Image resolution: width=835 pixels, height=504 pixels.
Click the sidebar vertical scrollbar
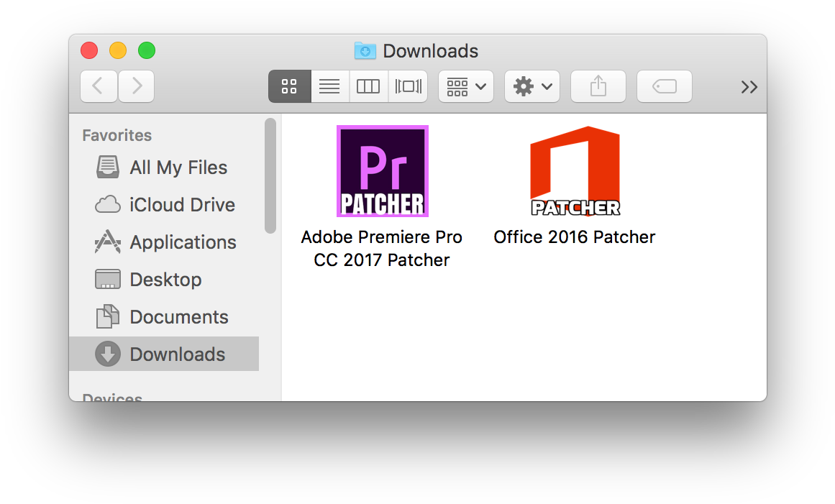[x=270, y=176]
